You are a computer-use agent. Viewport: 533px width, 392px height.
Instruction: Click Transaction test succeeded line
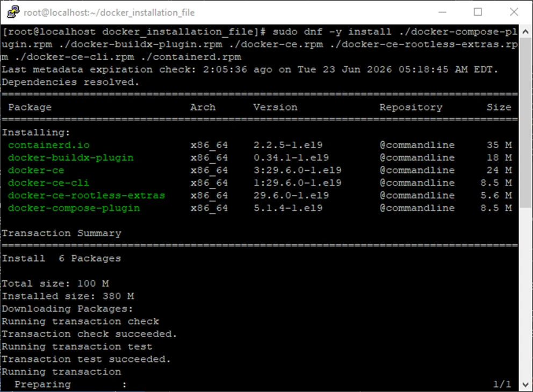point(87,359)
